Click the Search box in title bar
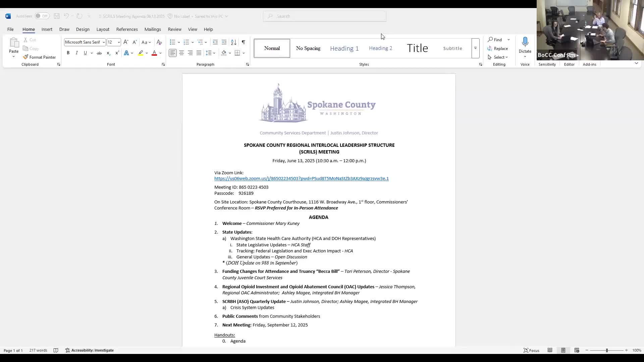Viewport: 644px width, 362px height. pyautogui.click(x=325, y=16)
